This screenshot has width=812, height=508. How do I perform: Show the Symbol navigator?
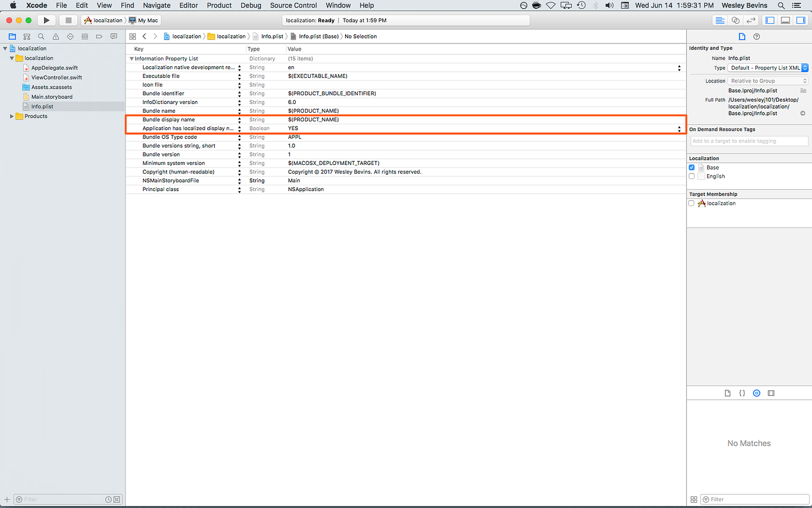tap(27, 36)
